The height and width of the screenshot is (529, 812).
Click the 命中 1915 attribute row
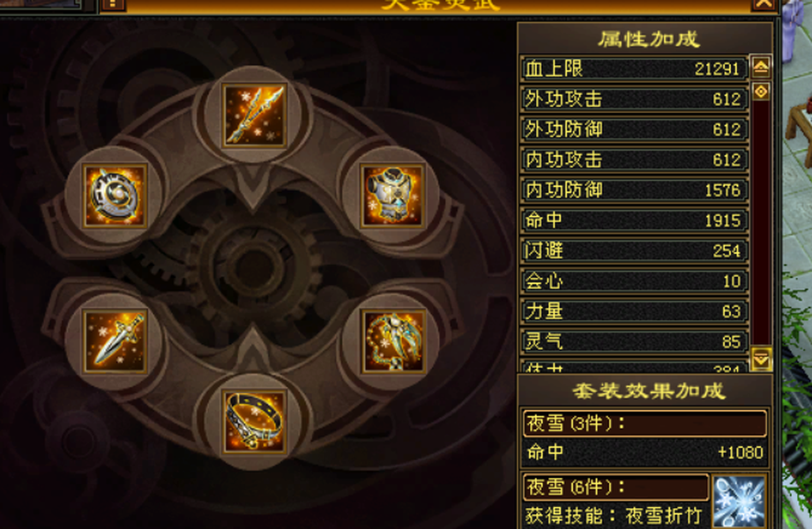click(634, 220)
